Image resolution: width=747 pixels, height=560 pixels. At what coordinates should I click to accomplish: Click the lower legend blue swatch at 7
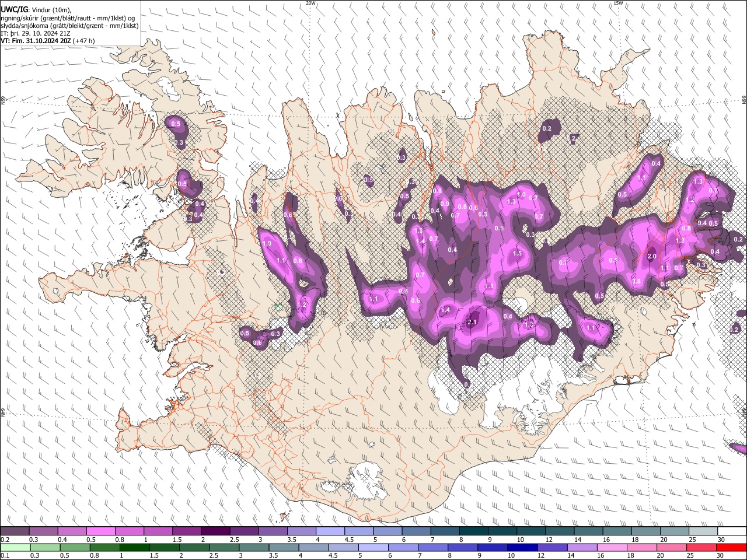tap(432, 547)
